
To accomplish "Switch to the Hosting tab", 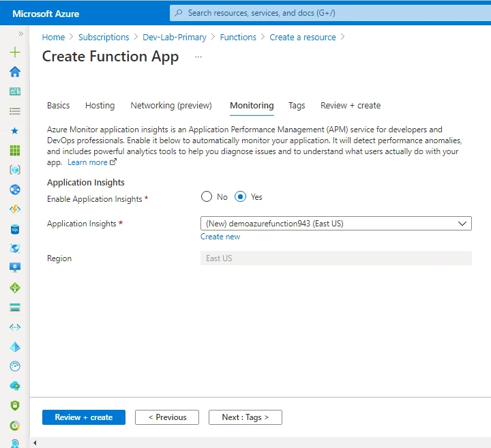I will click(100, 106).
